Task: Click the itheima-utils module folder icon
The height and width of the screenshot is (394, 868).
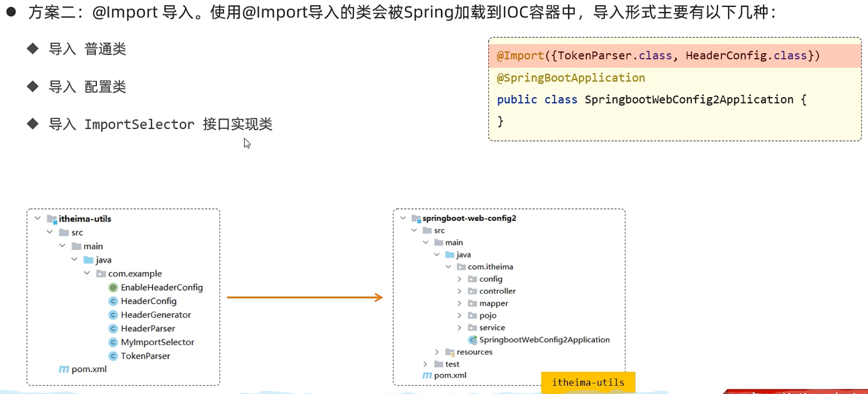Action: pyautogui.click(x=52, y=219)
